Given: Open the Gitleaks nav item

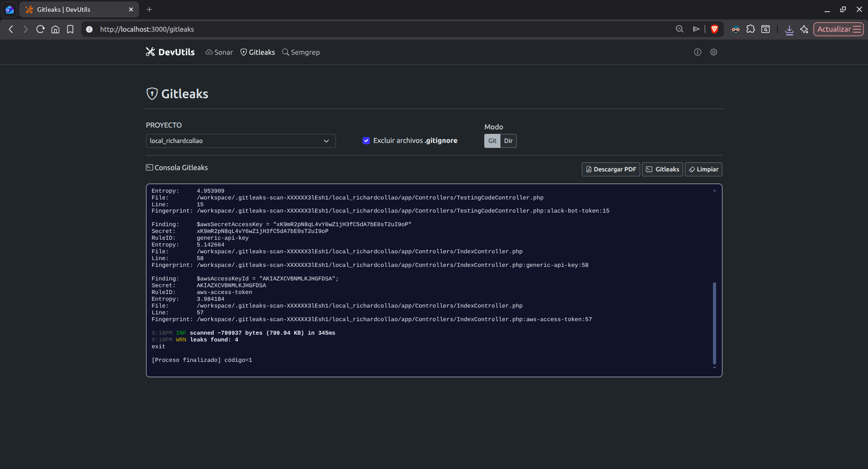Looking at the screenshot, I should click(258, 52).
